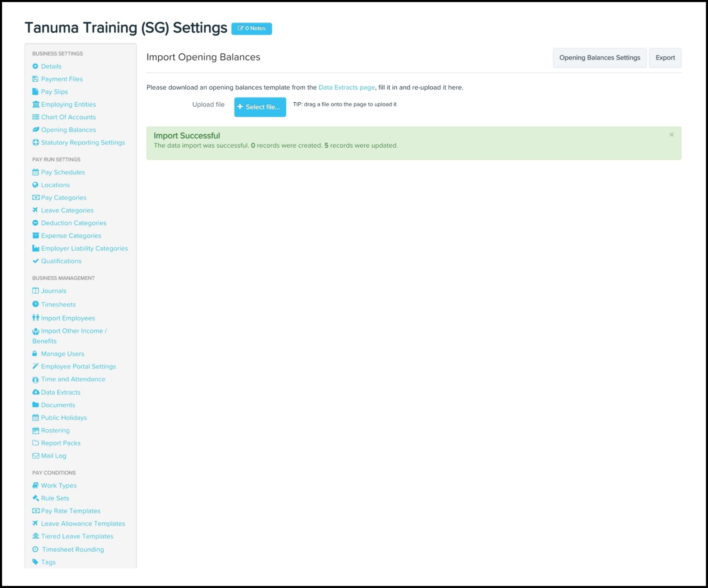Click the clock icon next to Timesheets
This screenshot has width=708, height=588.
pyautogui.click(x=35, y=304)
